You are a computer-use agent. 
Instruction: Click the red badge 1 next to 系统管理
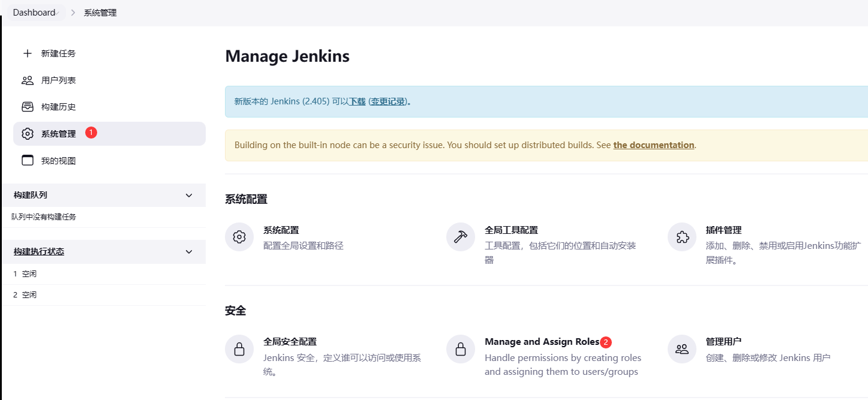coord(91,133)
